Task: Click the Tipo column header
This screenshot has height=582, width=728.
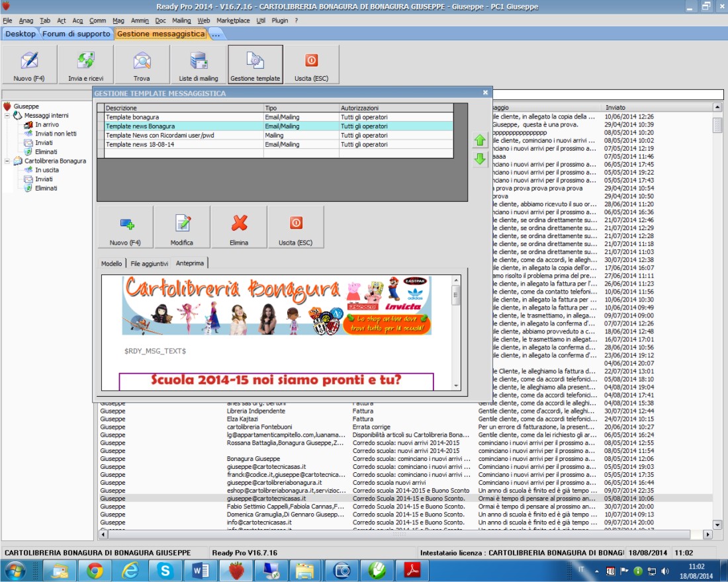Action: click(301, 108)
